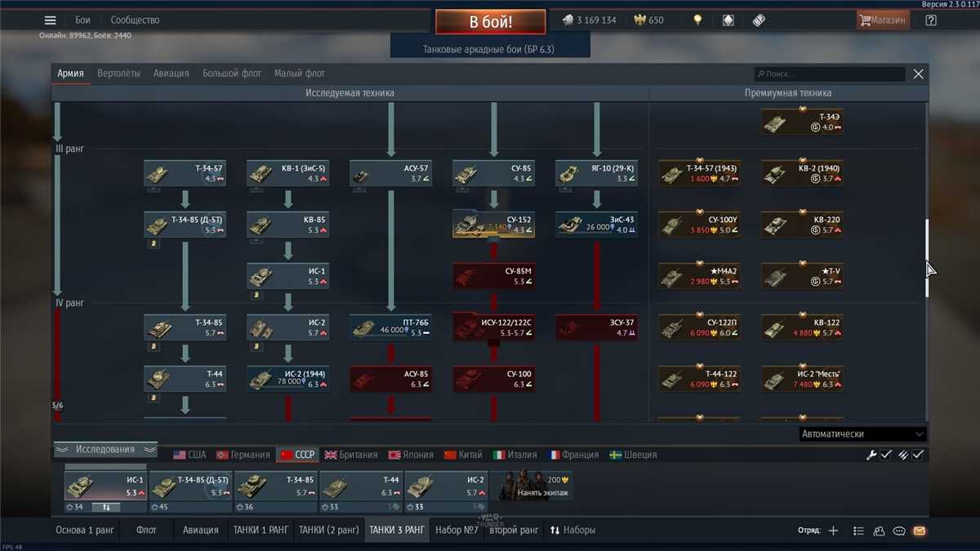
Task: Select the ЗиС-43 vehicle card
Action: tap(597, 224)
